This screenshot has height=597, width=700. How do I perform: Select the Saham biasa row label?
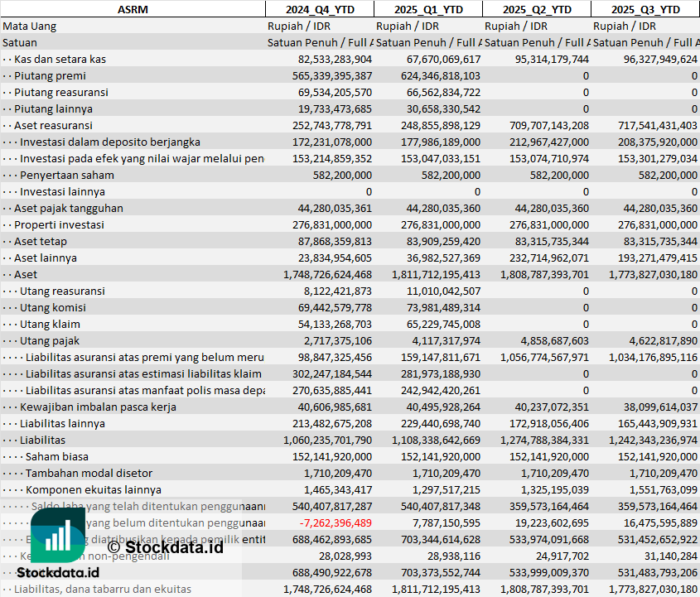point(57,456)
